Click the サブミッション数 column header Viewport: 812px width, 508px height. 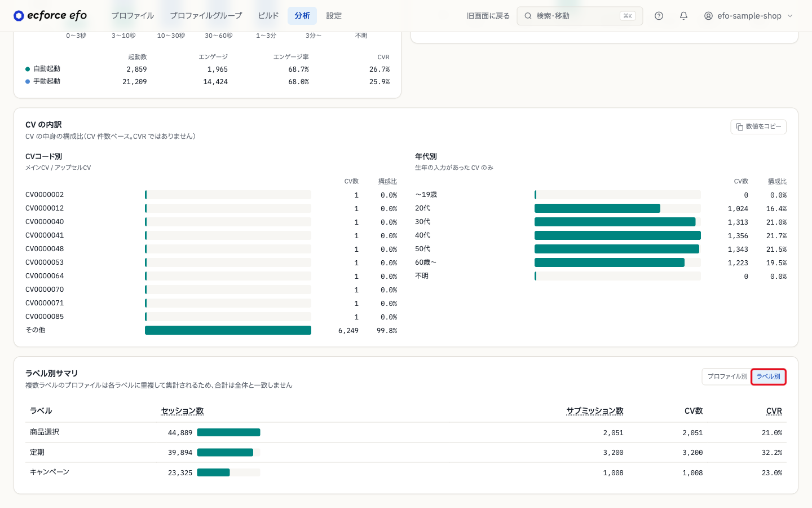click(595, 411)
